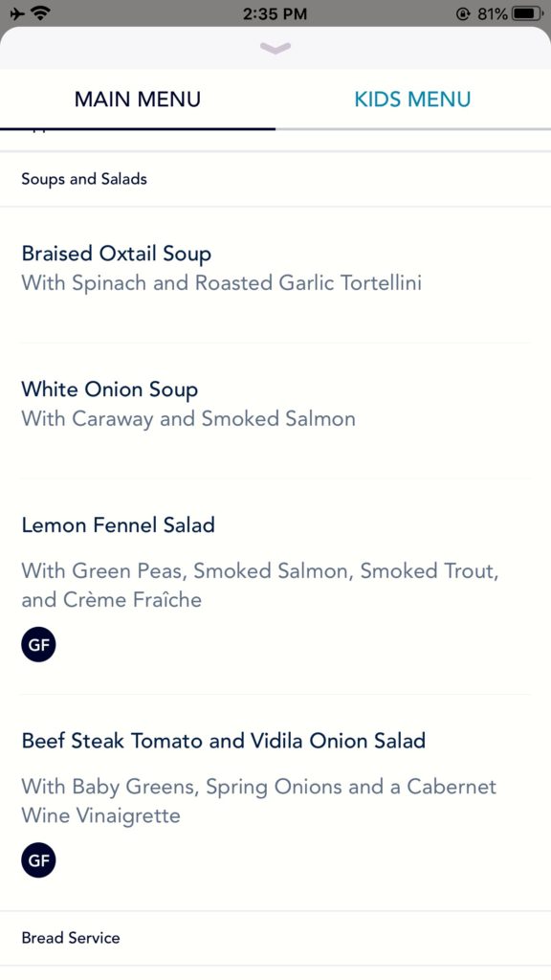Tap the Spinach and Roasted Garlic Tortellini description

(x=222, y=283)
